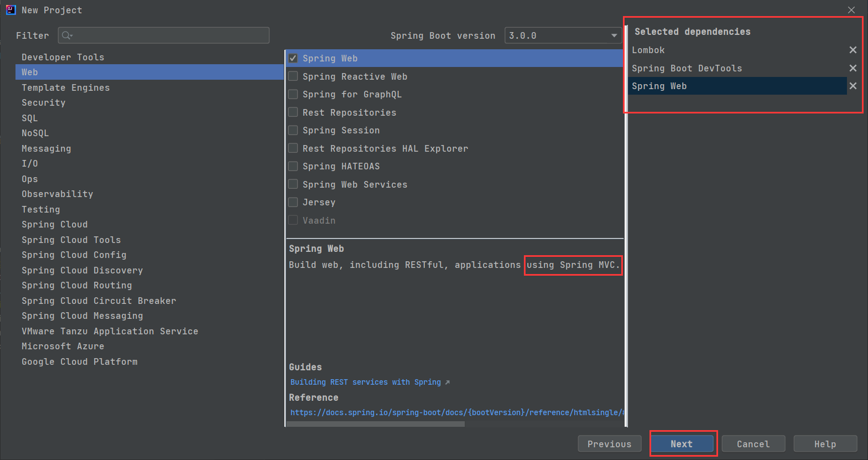Choose Spring Cloud Messaging category
The image size is (868, 460).
[x=149, y=316]
